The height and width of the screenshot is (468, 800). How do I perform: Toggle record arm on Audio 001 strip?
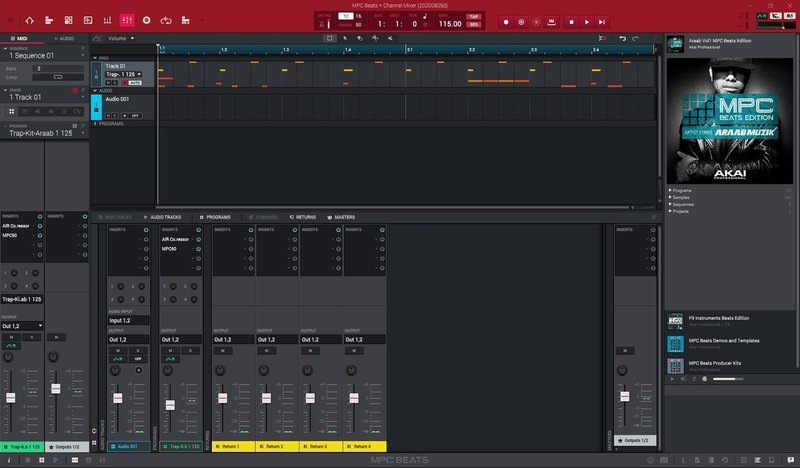point(138,370)
